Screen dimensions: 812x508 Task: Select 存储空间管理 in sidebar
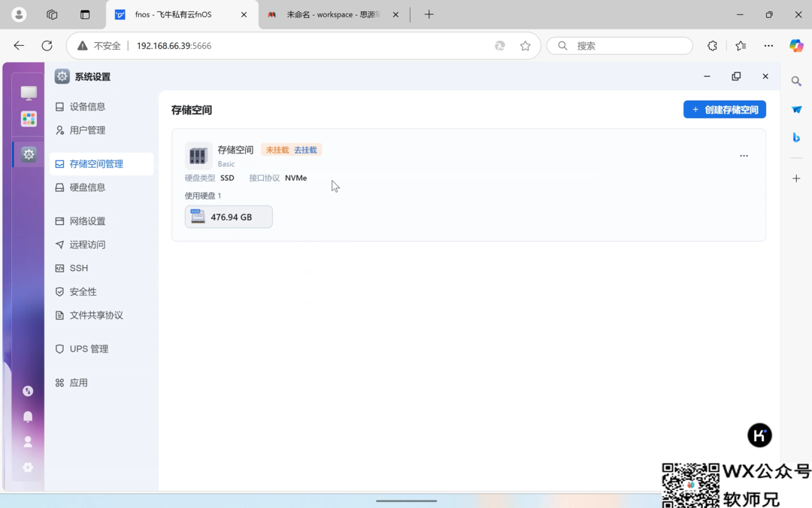click(101, 164)
